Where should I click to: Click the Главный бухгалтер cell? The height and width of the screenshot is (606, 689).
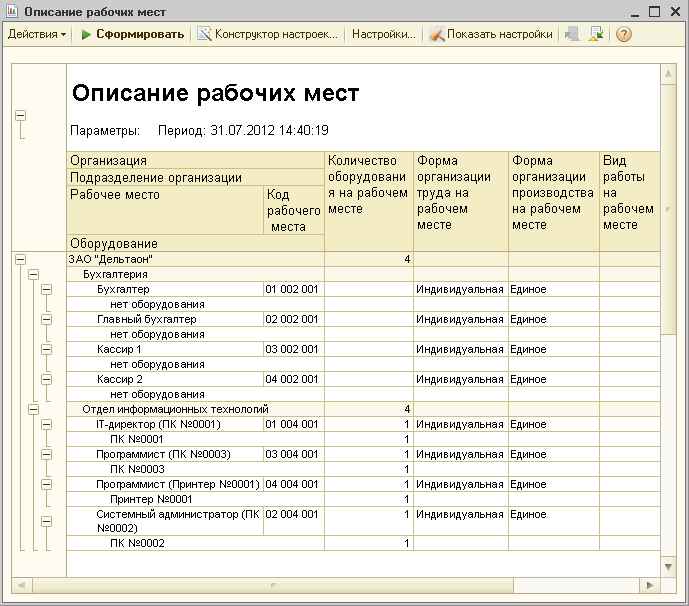(165, 319)
